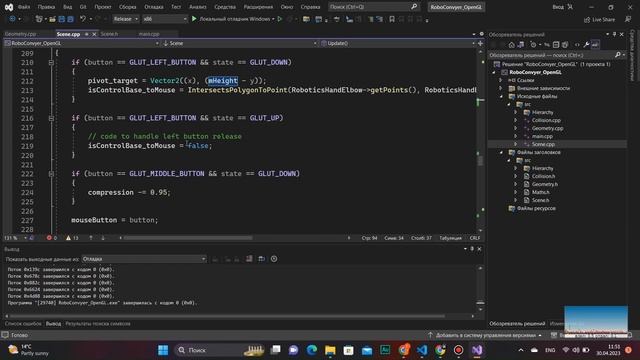Click the editor vertical scrollbar thumb

point(480,160)
